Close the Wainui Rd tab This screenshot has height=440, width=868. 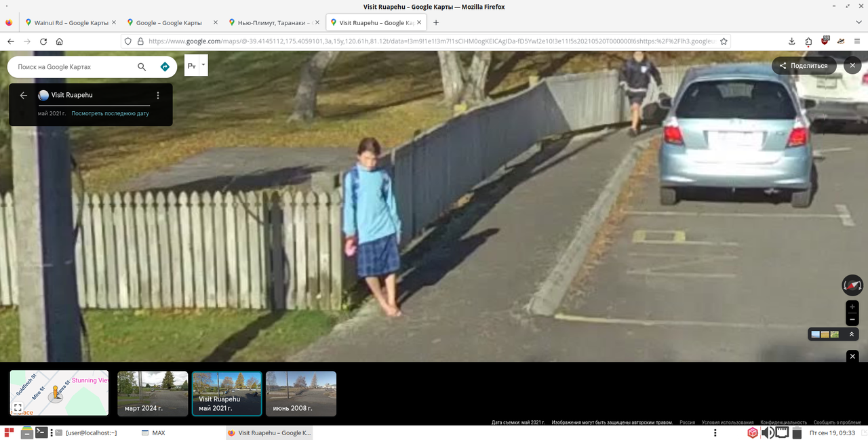(x=113, y=22)
